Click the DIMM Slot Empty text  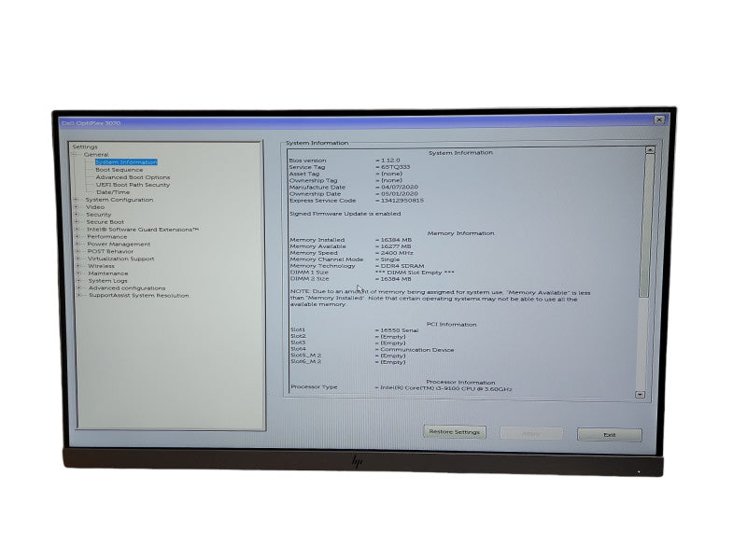tap(415, 273)
